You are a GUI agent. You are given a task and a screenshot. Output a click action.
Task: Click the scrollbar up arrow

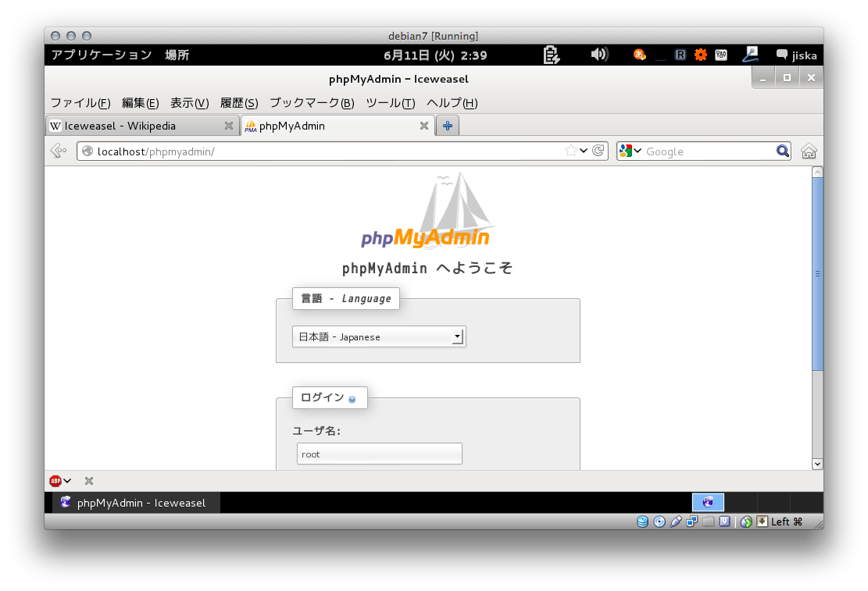point(817,172)
